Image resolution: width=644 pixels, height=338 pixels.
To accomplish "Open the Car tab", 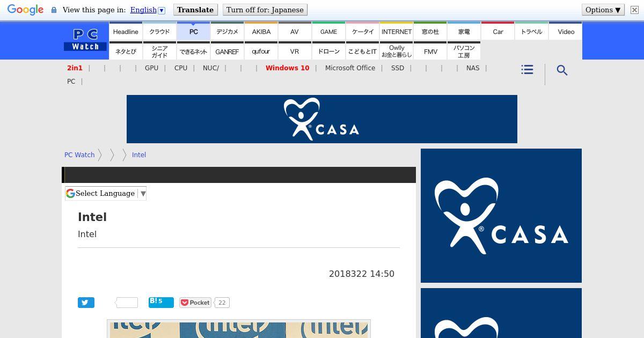I will click(x=497, y=32).
